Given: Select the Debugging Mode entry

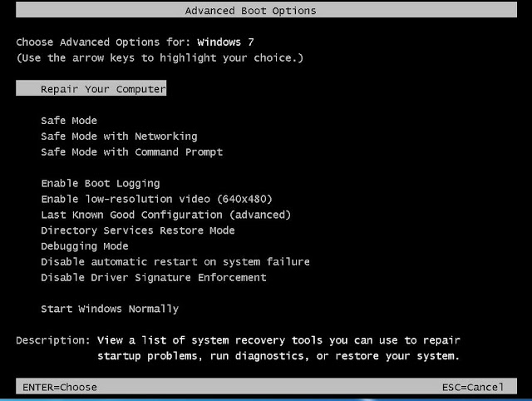Looking at the screenshot, I should click(84, 246).
